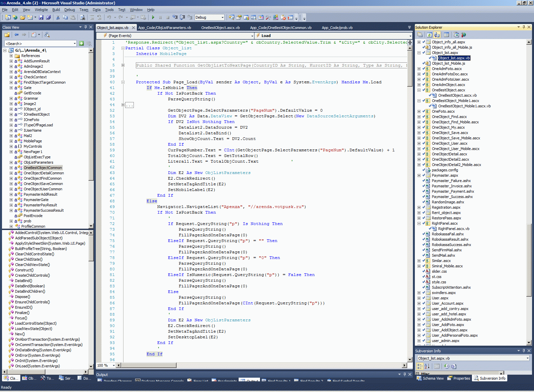Viewport: 534px width, 392px height.
Task: Collapse the Page_Load sub outline in editor
Action: tap(123, 82)
